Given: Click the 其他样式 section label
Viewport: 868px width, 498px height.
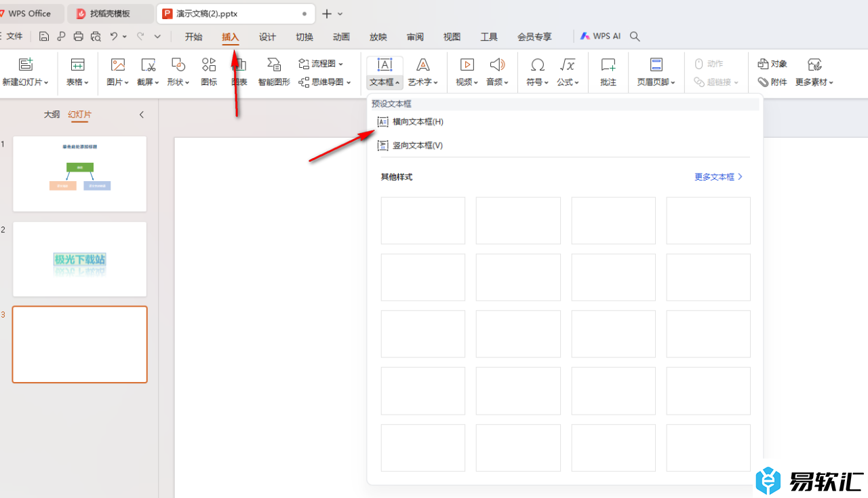Looking at the screenshot, I should [x=397, y=176].
